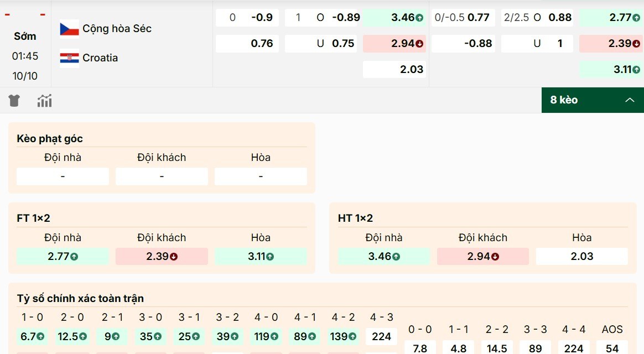
Task: Click the red down arrow beside 2.94
Action: 419,43
